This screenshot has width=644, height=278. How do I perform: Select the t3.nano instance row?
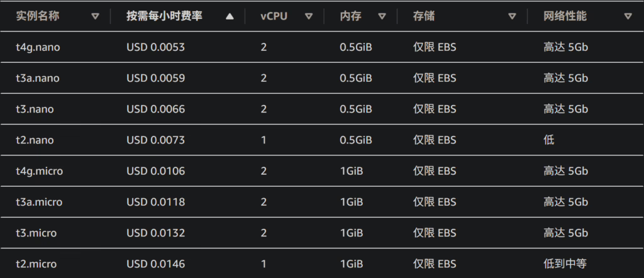click(x=322, y=109)
